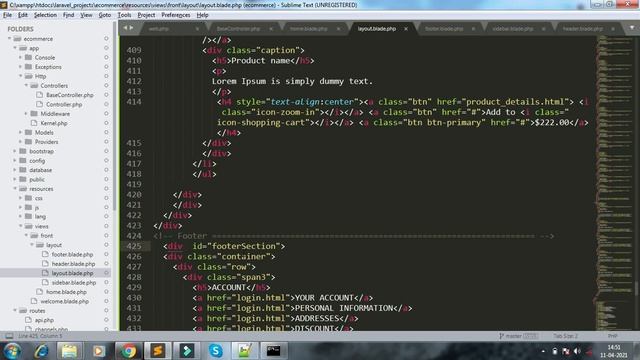Click the file icon of api.php

(29, 320)
